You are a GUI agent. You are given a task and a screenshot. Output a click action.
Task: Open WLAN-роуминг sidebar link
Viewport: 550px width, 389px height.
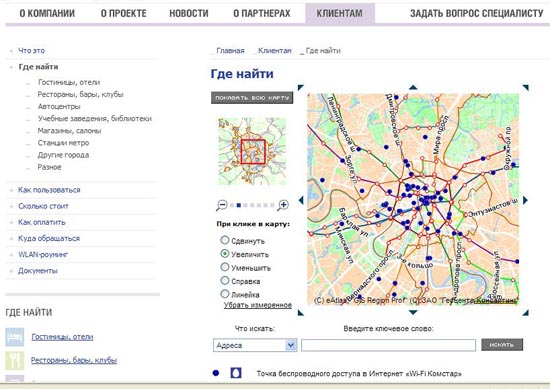(x=43, y=254)
